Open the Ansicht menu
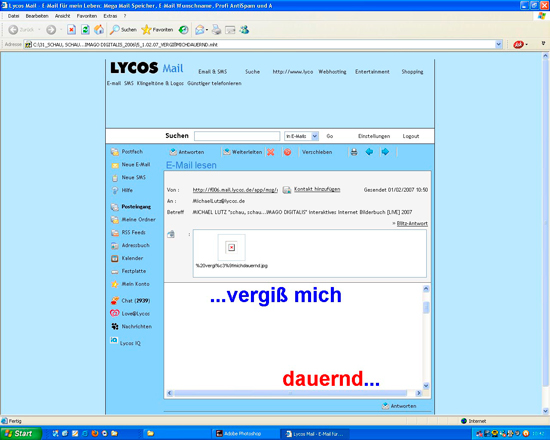The image size is (550, 440). [62, 16]
